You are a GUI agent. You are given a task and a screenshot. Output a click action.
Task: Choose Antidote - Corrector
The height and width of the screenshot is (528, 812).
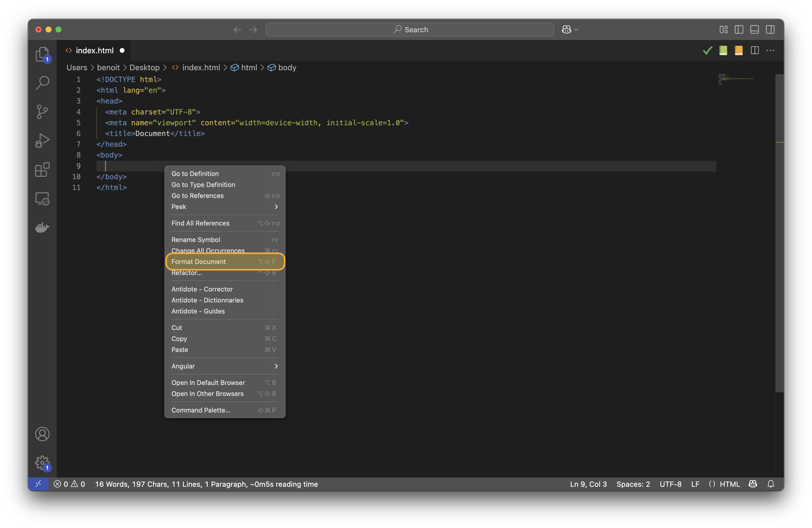[225, 289]
